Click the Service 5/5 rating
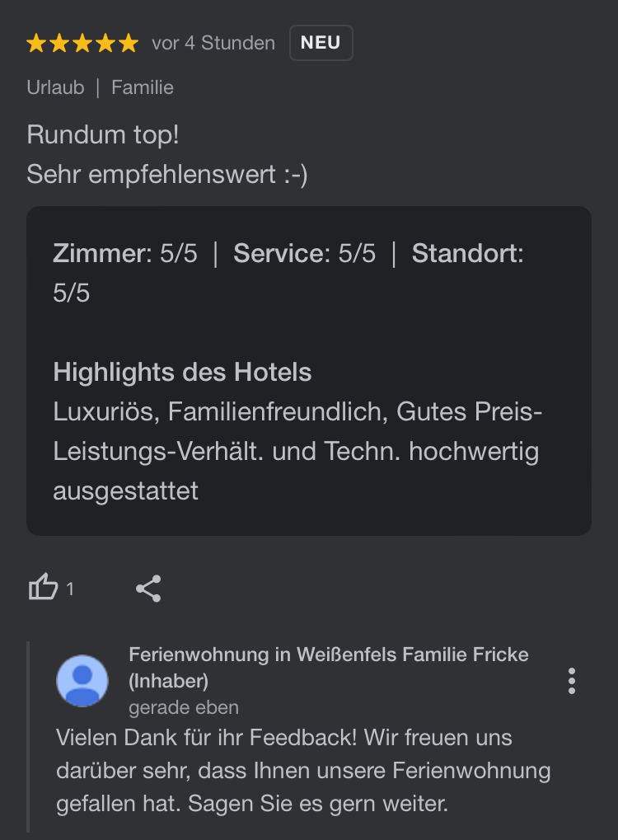Viewport: 618px width, 840px height. tap(304, 254)
